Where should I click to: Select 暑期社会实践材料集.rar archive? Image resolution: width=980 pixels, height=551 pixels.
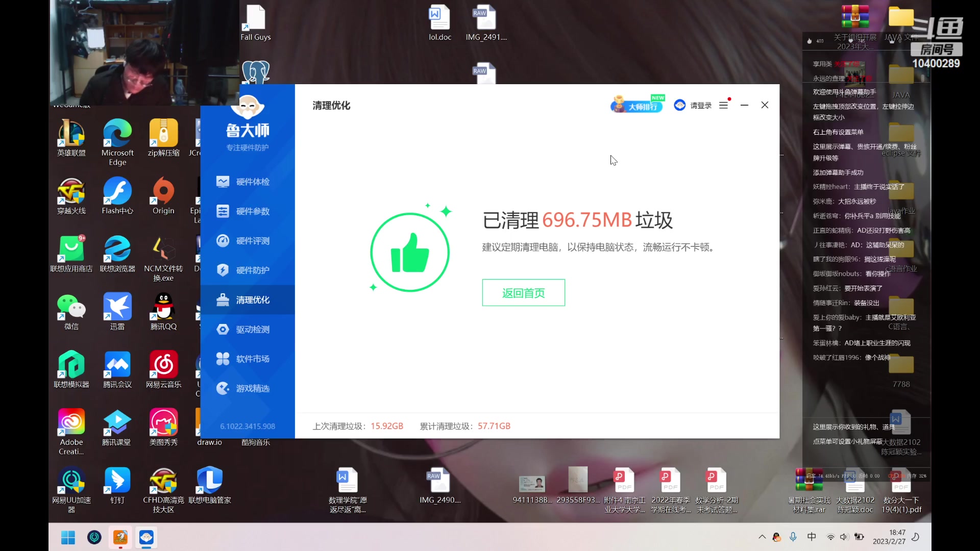[x=809, y=490]
